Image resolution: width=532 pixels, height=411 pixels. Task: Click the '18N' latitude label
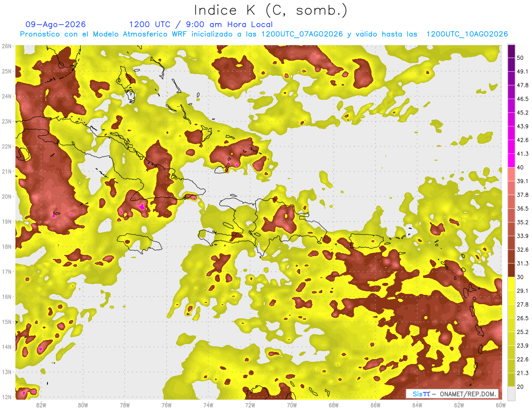[x=7, y=247]
